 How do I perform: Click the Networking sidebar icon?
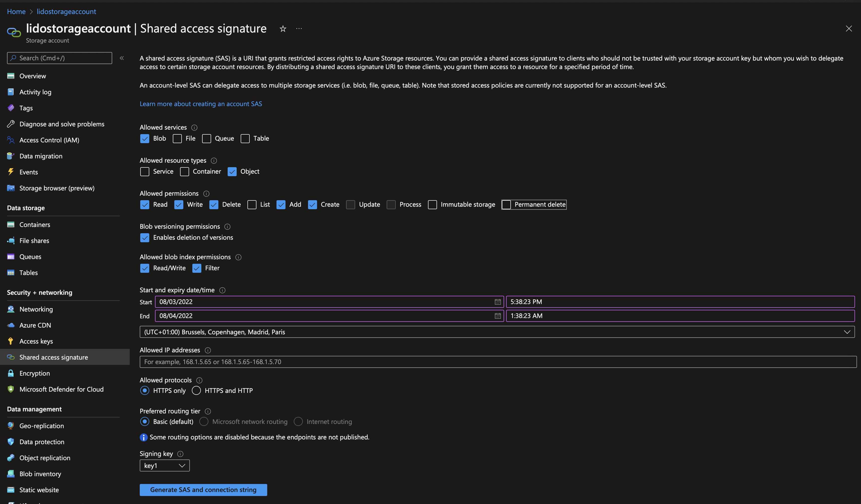click(x=11, y=309)
